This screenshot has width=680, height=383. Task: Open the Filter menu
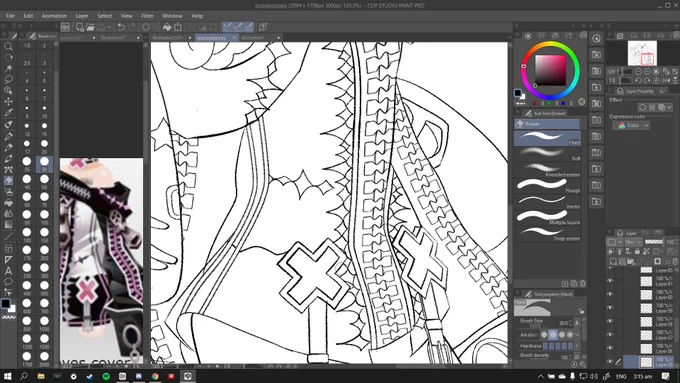(147, 16)
